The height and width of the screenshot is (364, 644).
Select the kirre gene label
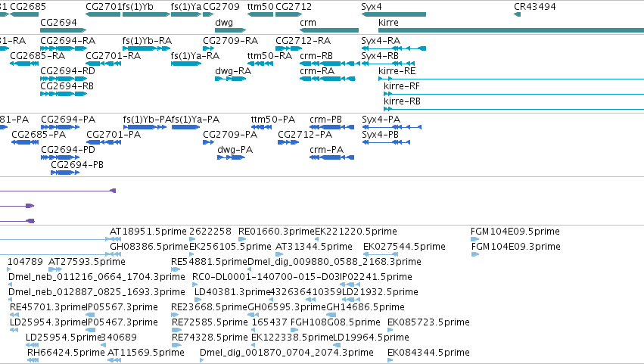(x=388, y=22)
